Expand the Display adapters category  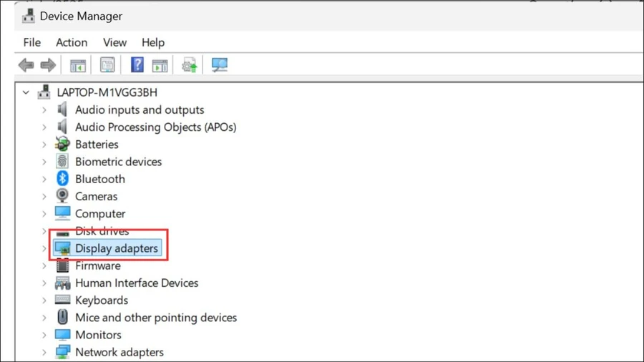pyautogui.click(x=44, y=248)
